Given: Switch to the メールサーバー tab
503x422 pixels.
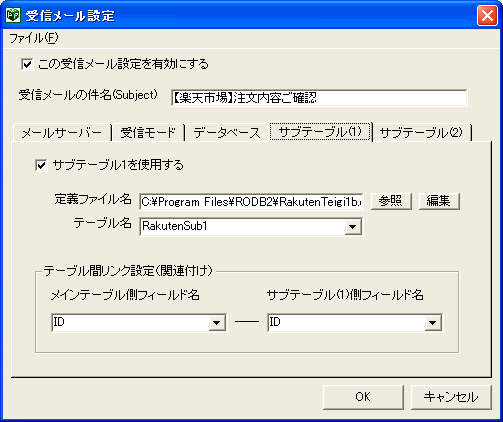Looking at the screenshot, I should 62,133.
